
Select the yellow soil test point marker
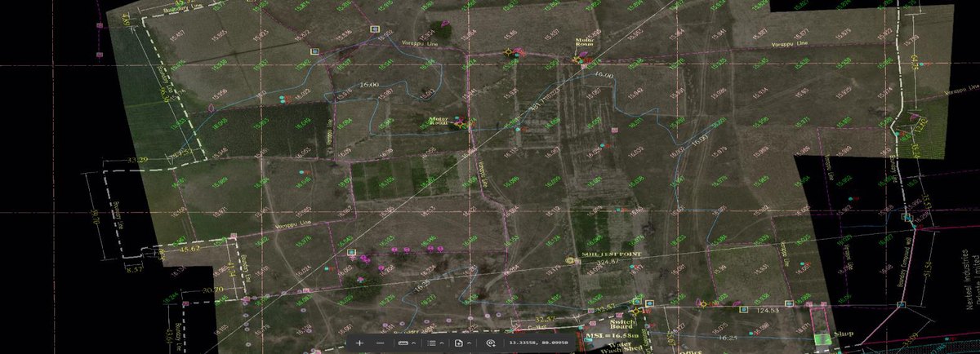pos(570,260)
